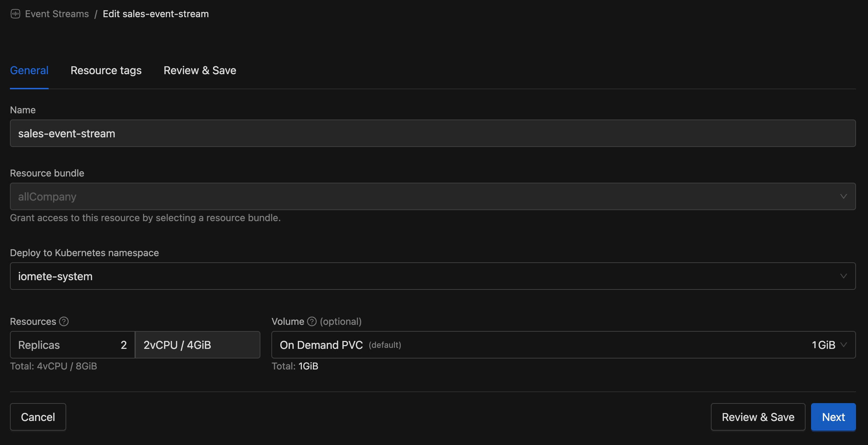The width and height of the screenshot is (868, 445).
Task: Click inside the sales-event-stream name field
Action: pos(240,133)
